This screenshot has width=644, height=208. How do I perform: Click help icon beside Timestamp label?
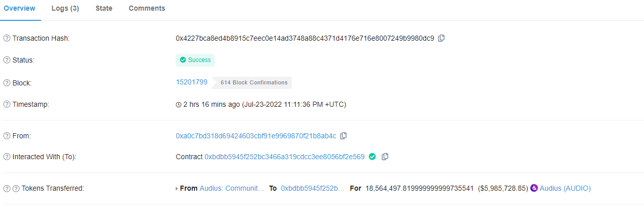[7, 104]
